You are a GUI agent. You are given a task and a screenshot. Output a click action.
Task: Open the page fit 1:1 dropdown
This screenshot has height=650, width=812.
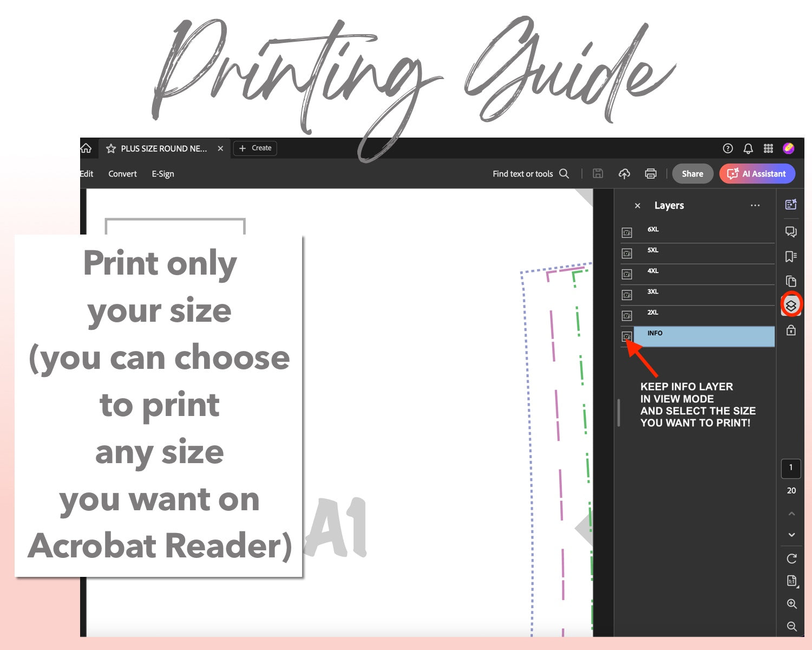click(791, 581)
